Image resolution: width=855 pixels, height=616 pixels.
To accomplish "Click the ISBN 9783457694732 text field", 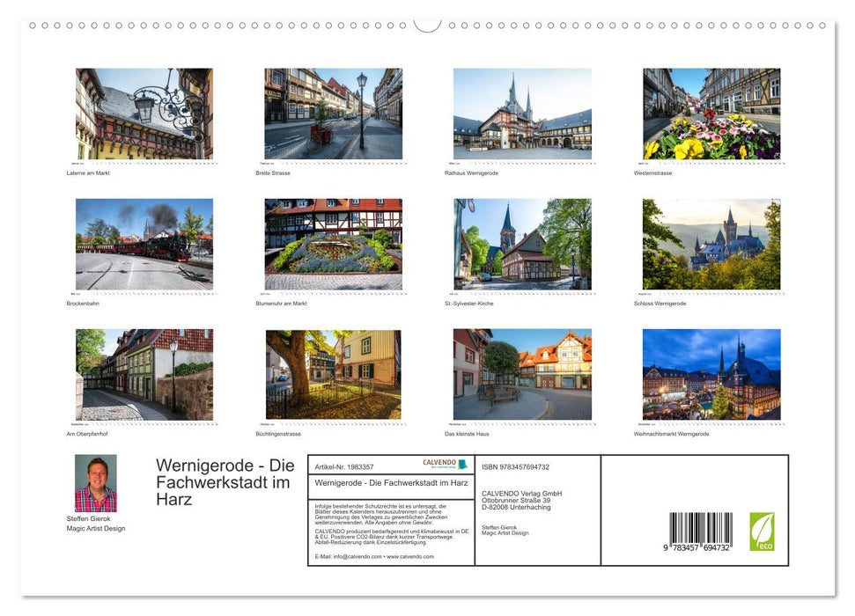I will click(x=516, y=466).
